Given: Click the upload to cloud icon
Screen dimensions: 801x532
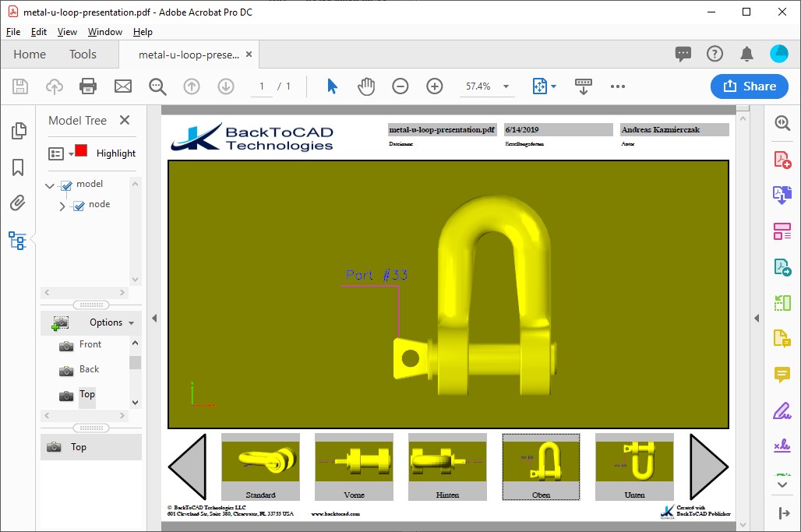Looking at the screenshot, I should (x=54, y=86).
